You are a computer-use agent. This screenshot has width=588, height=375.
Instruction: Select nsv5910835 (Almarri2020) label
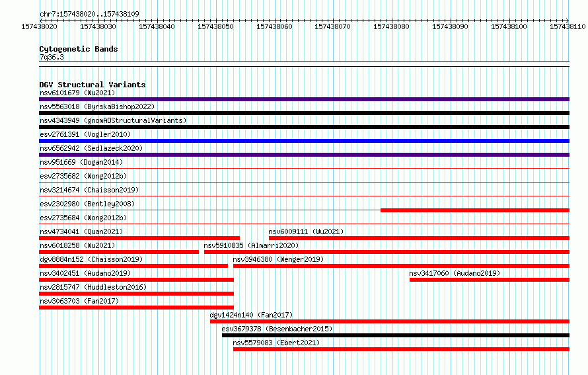pos(251,245)
